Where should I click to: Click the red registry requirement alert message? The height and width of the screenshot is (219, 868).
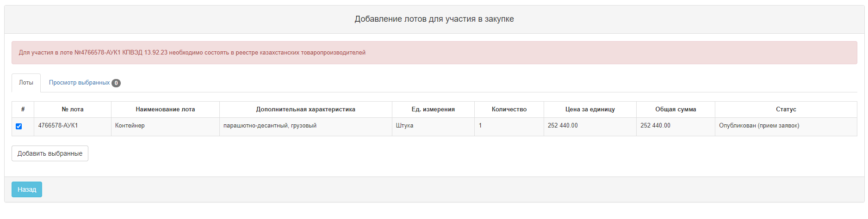pos(434,53)
